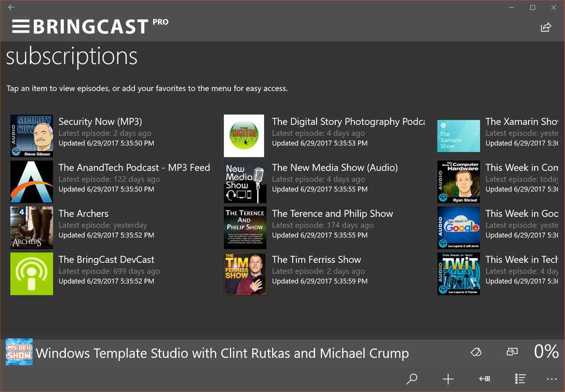Open New Media Show artwork
The width and height of the screenshot is (565, 392).
click(245, 182)
